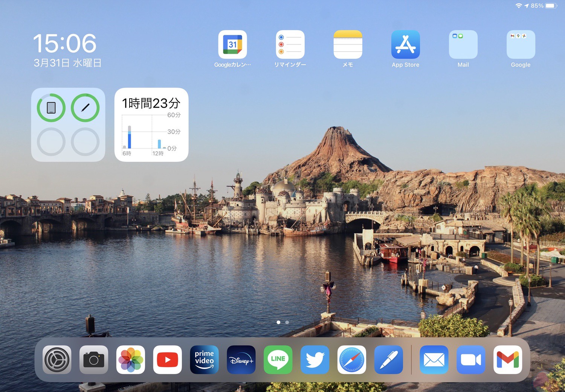
Task: Tap the battery 85% indicator
Action: coord(544,6)
